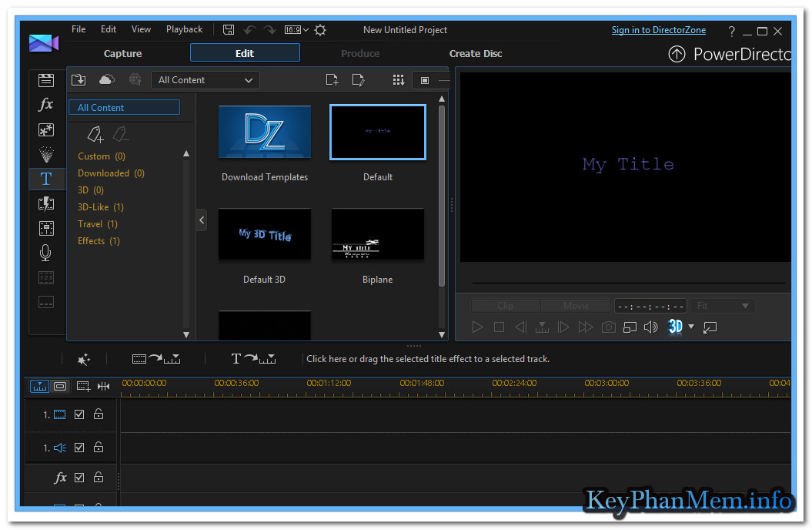The image size is (812, 530).
Task: Open the Audio Mixing Room icon
Action: (46, 228)
